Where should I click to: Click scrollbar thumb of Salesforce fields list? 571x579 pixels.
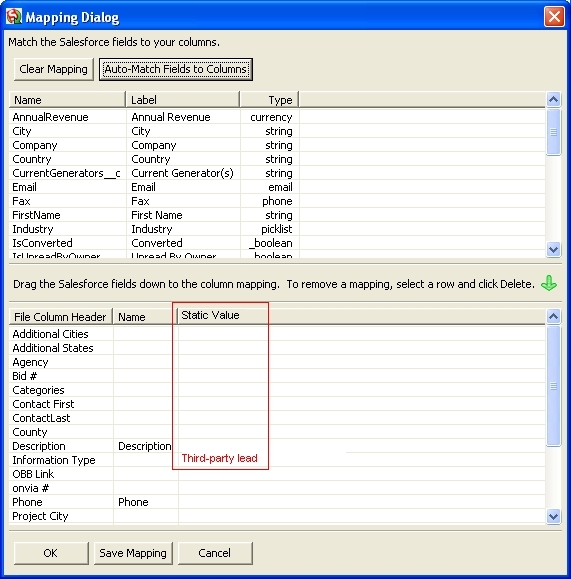pos(553,132)
